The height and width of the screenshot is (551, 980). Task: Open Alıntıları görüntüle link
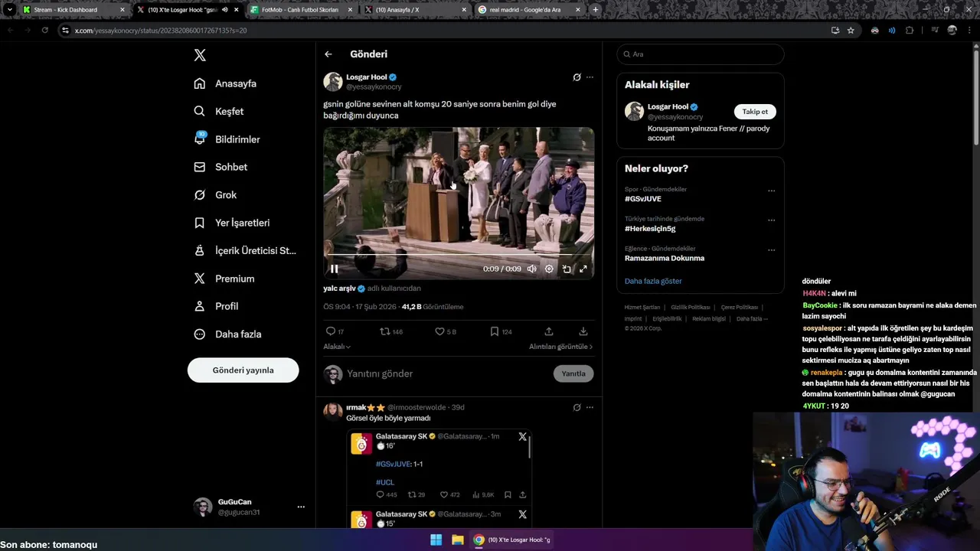(x=561, y=347)
